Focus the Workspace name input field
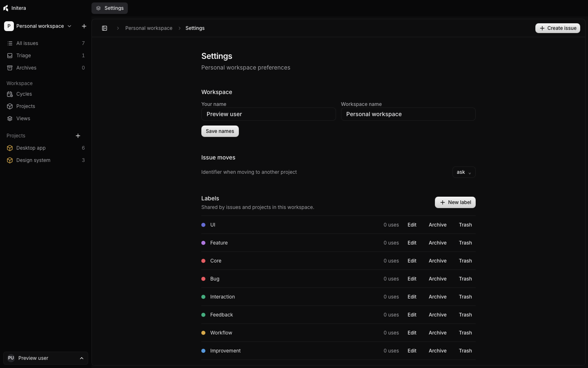Screen dimensions: 588x368 pyautogui.click(x=408, y=114)
